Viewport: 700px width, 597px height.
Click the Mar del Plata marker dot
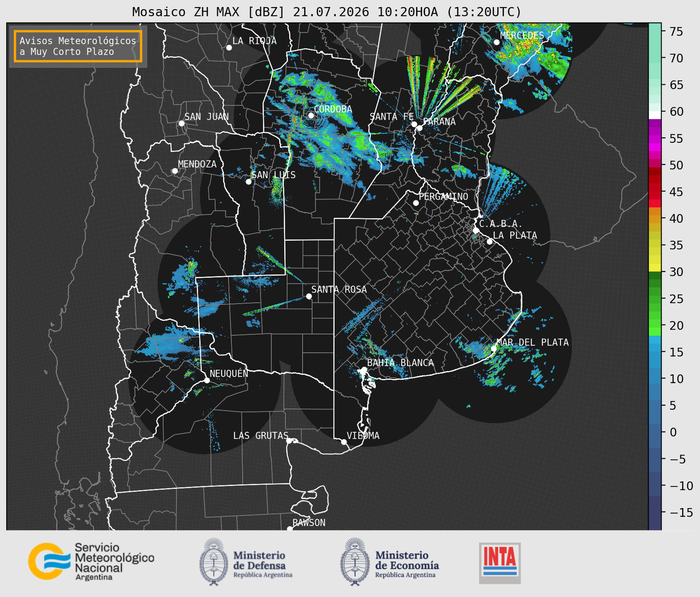[x=494, y=348]
